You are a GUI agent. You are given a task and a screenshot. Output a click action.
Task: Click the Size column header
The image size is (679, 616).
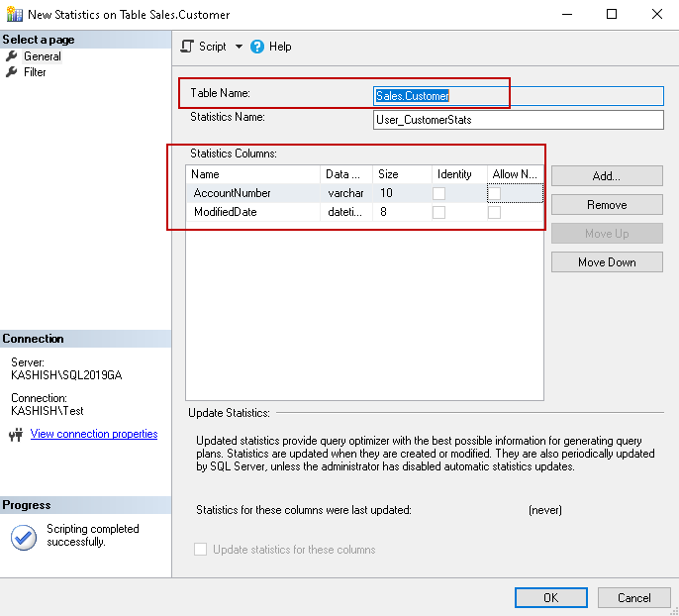click(402, 174)
